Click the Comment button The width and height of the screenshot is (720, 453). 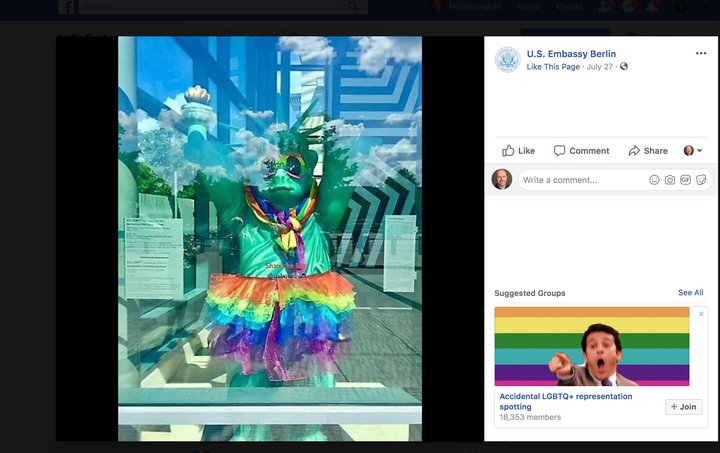click(x=581, y=151)
